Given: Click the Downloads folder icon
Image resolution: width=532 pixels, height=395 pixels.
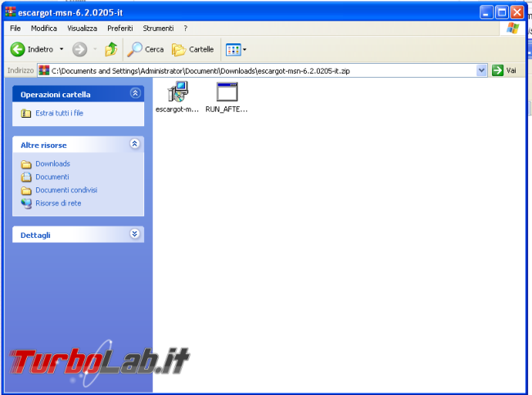Looking at the screenshot, I should [26, 164].
